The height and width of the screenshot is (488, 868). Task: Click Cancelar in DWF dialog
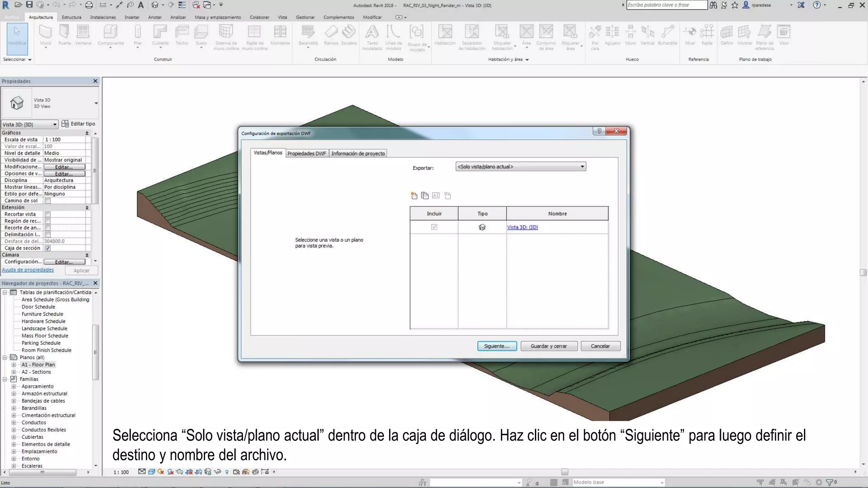pos(601,346)
